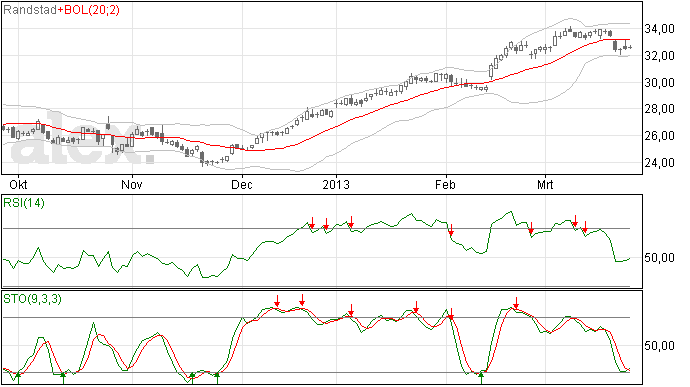
Task: Click the 26,00 price axis label
Action: [659, 136]
